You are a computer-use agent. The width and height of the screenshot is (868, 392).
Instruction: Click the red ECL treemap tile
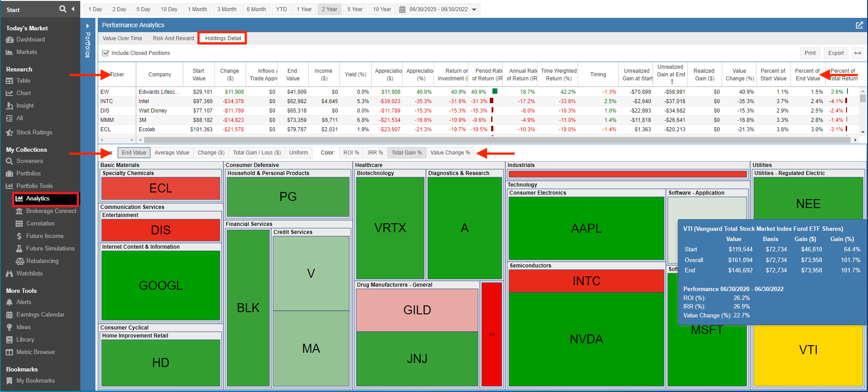(x=161, y=188)
